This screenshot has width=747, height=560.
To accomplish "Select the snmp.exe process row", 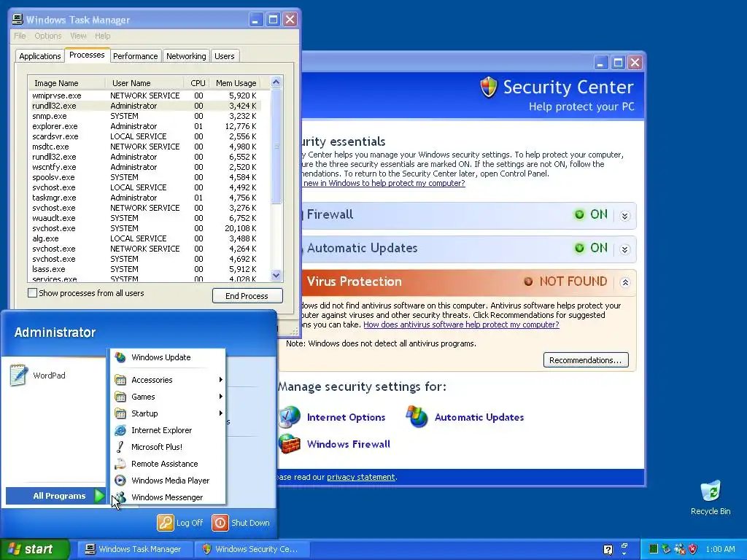I will [x=144, y=116].
